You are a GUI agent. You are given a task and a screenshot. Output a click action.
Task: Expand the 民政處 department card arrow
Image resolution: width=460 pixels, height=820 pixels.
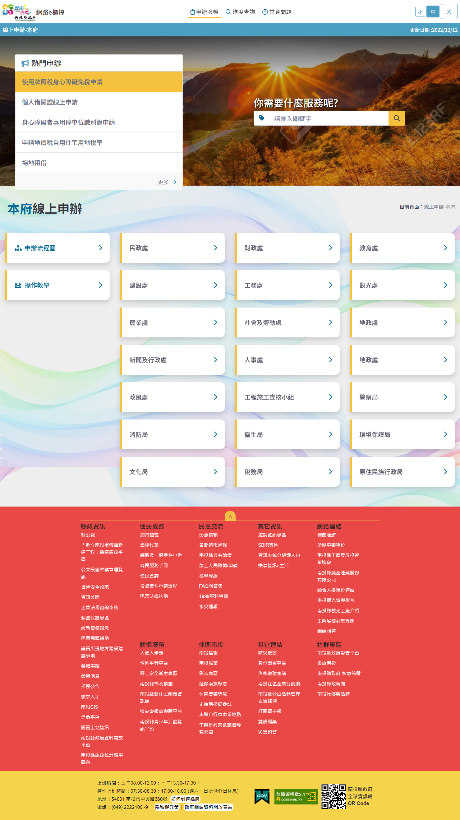[215, 248]
